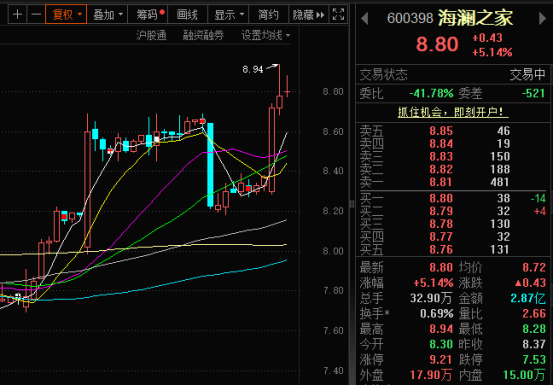Click 外盘 value 17.90万

click(431, 375)
